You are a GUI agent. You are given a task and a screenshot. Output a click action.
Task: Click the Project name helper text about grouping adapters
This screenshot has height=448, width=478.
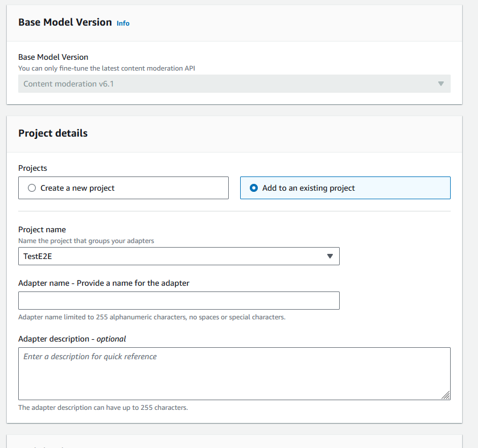click(x=86, y=240)
